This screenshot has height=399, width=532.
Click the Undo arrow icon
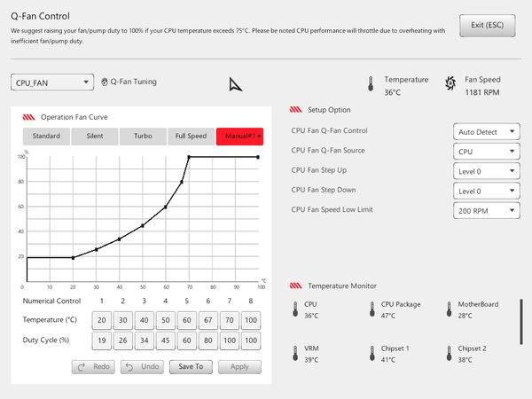click(129, 367)
